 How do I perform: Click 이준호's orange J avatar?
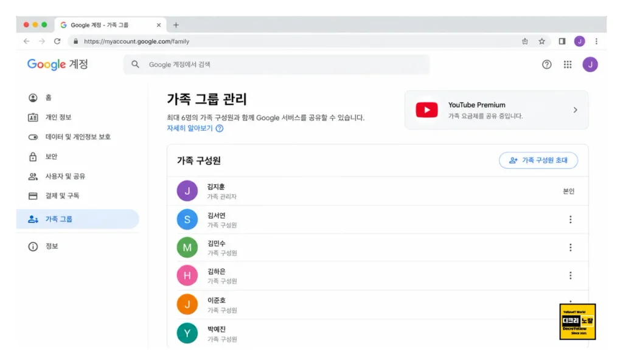pyautogui.click(x=187, y=304)
